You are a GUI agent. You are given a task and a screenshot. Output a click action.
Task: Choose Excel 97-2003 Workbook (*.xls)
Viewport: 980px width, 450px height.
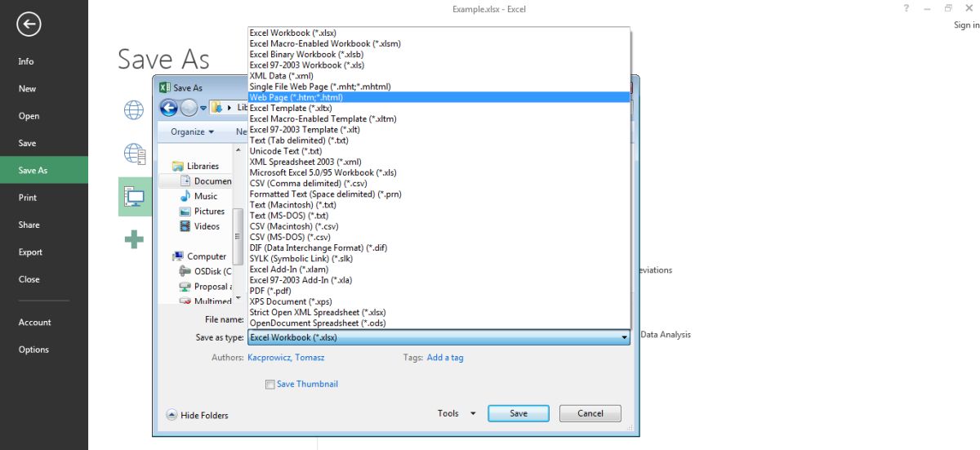[x=439, y=65]
